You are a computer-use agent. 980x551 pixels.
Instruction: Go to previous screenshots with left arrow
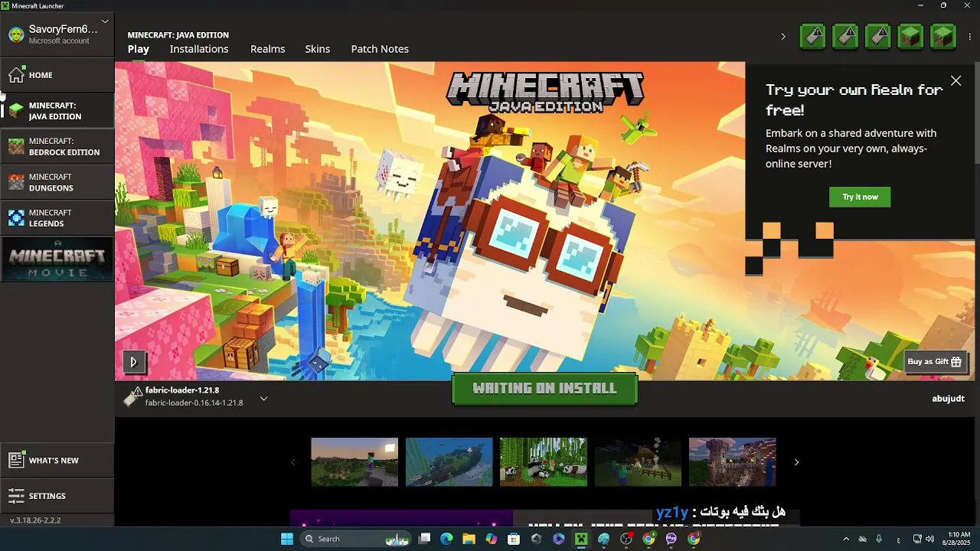click(x=292, y=462)
